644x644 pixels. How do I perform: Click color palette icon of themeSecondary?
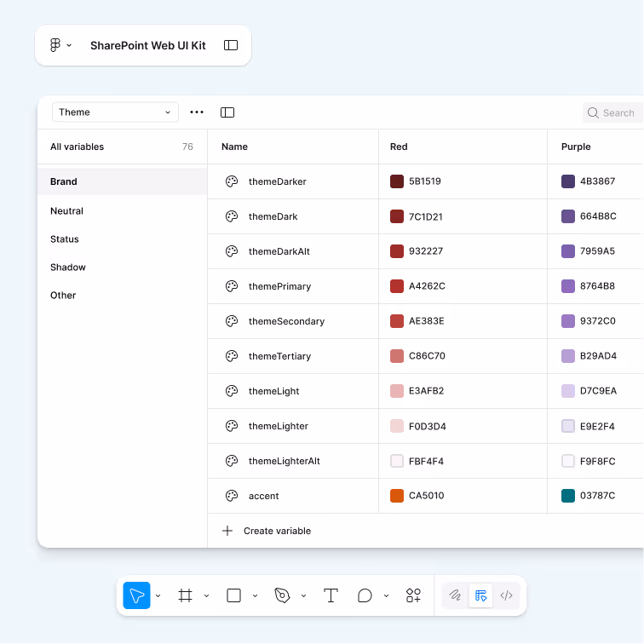click(x=232, y=321)
